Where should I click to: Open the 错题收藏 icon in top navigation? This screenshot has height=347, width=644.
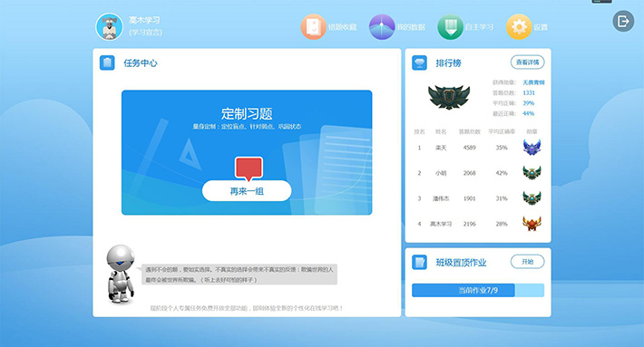pyautogui.click(x=313, y=27)
